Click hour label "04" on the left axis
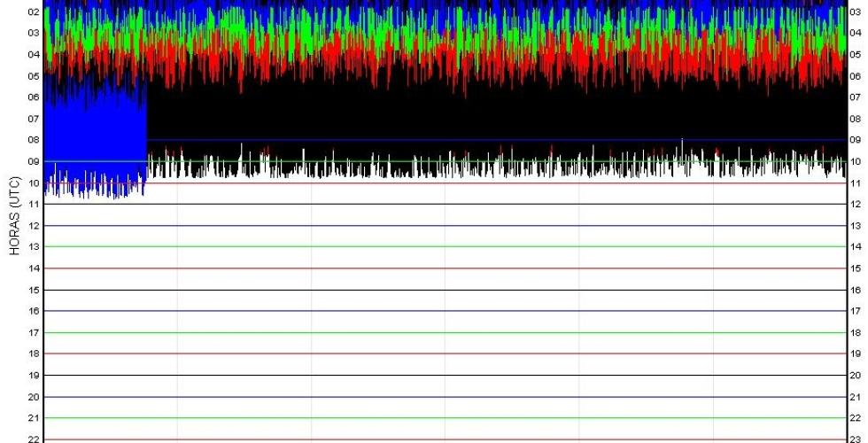 point(34,54)
